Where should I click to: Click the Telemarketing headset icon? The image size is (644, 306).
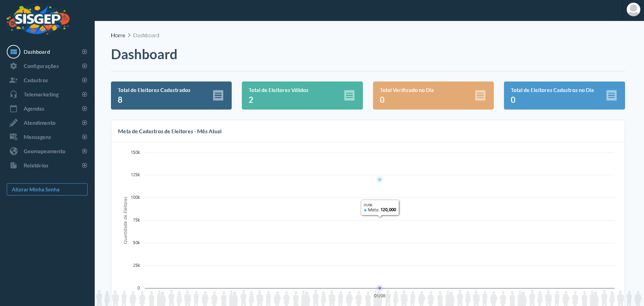click(x=14, y=94)
